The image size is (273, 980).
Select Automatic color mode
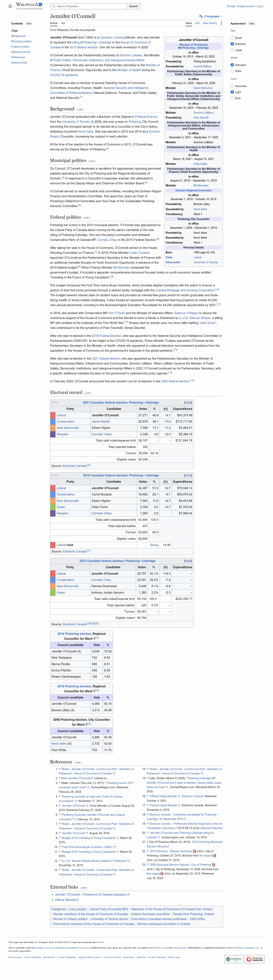(232, 86)
